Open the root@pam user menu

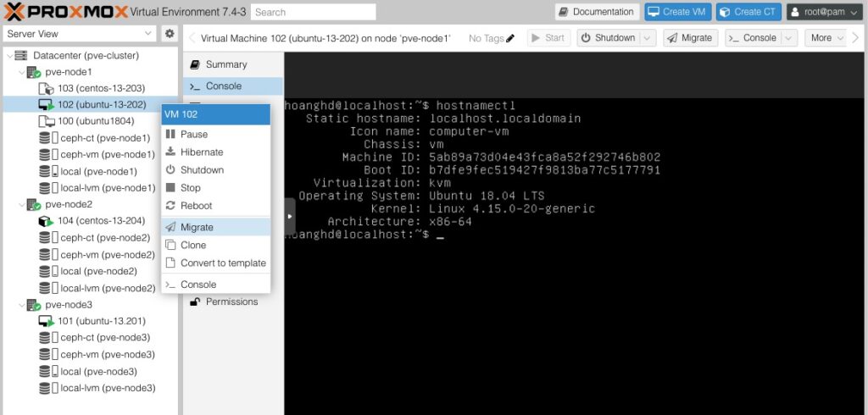(824, 12)
